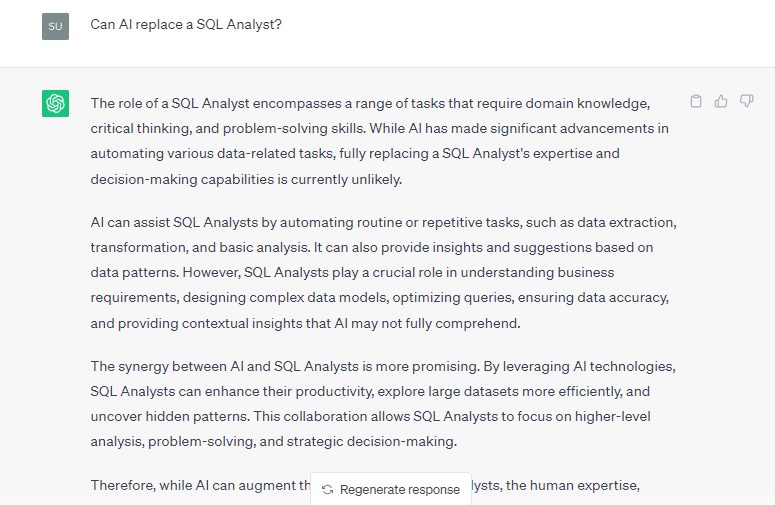Click the line starting 'critical thinking, and problem-solving'

click(x=380, y=128)
